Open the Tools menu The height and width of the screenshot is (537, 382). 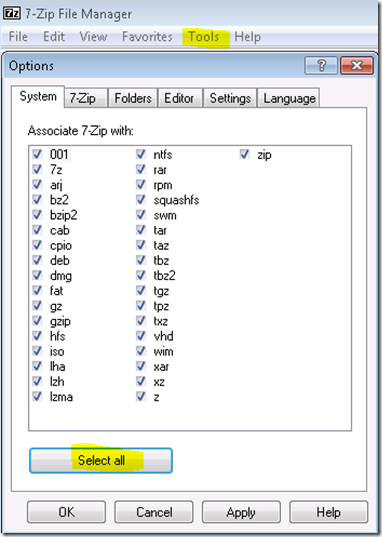pos(204,36)
